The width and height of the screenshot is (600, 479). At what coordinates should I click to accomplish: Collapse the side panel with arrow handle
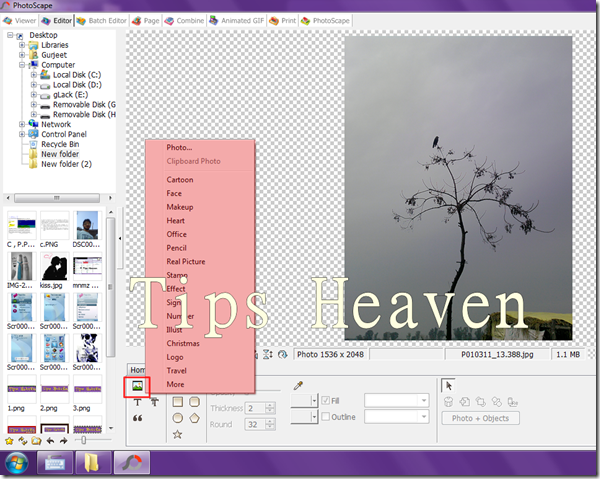click(120, 238)
